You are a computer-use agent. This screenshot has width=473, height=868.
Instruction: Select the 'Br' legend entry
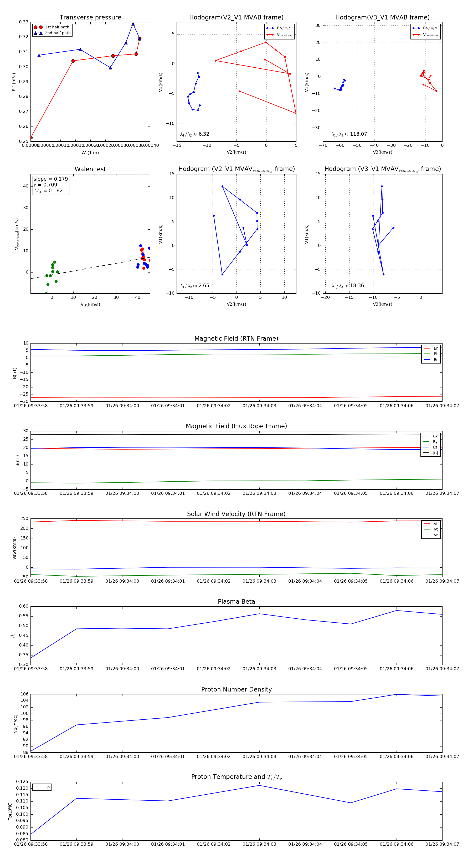coord(431,349)
